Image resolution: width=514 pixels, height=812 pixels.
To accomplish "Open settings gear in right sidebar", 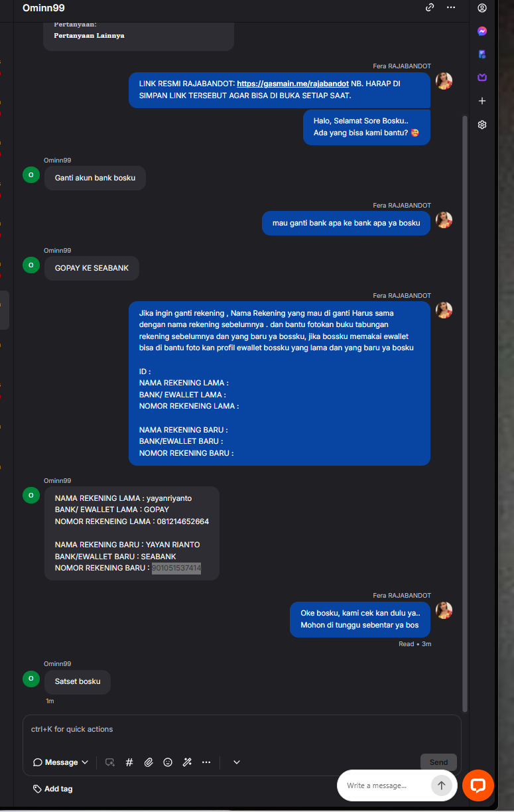I will point(482,125).
